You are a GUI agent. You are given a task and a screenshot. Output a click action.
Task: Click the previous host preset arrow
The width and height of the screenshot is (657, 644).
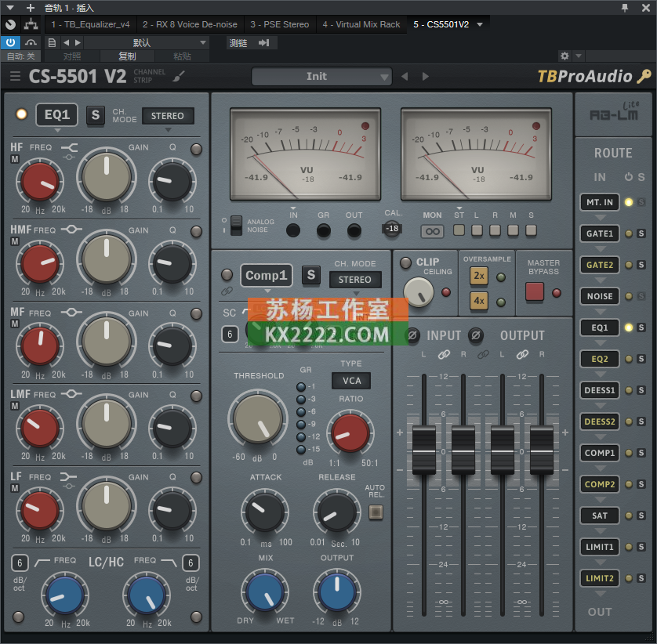click(x=66, y=43)
